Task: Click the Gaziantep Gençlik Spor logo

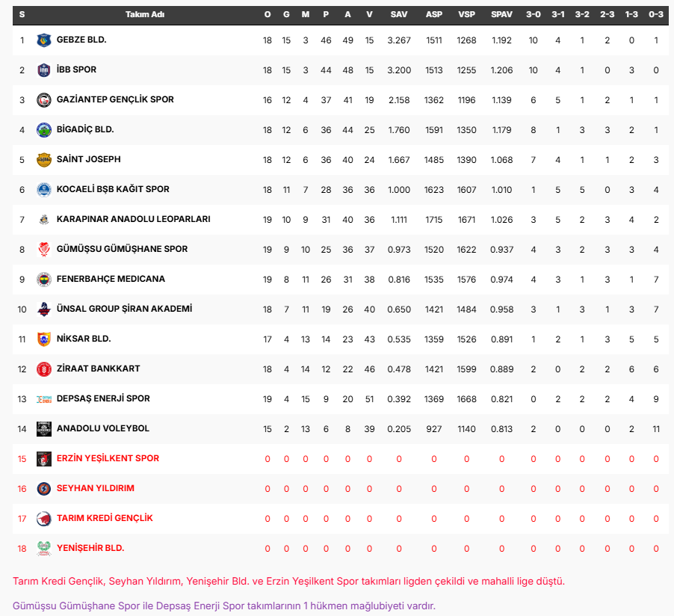Action: tap(44, 100)
